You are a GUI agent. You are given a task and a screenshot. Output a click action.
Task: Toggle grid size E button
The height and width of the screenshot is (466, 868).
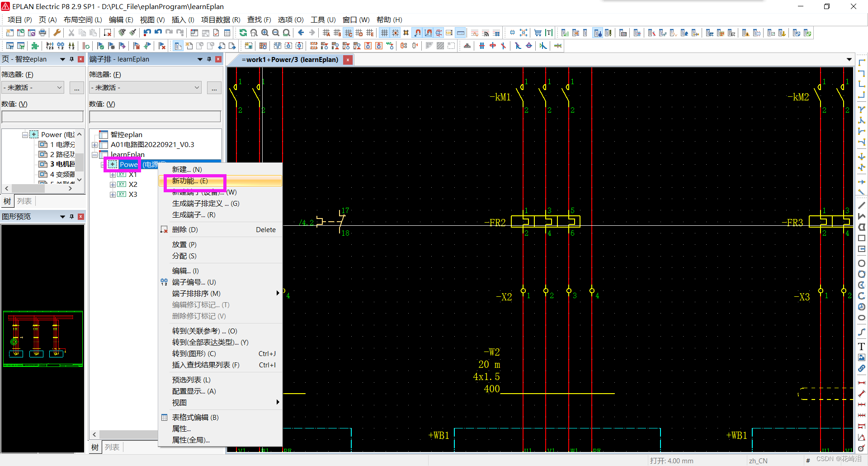point(370,33)
